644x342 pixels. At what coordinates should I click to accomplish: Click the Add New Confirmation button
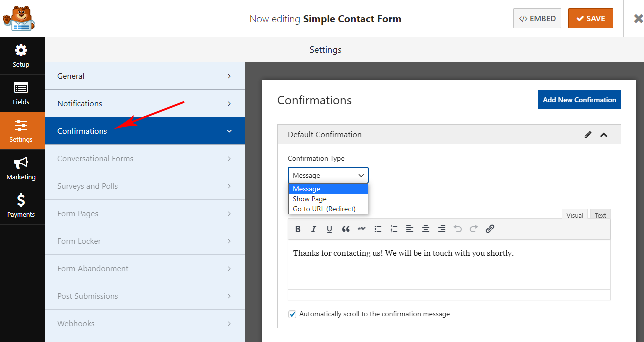(x=579, y=100)
